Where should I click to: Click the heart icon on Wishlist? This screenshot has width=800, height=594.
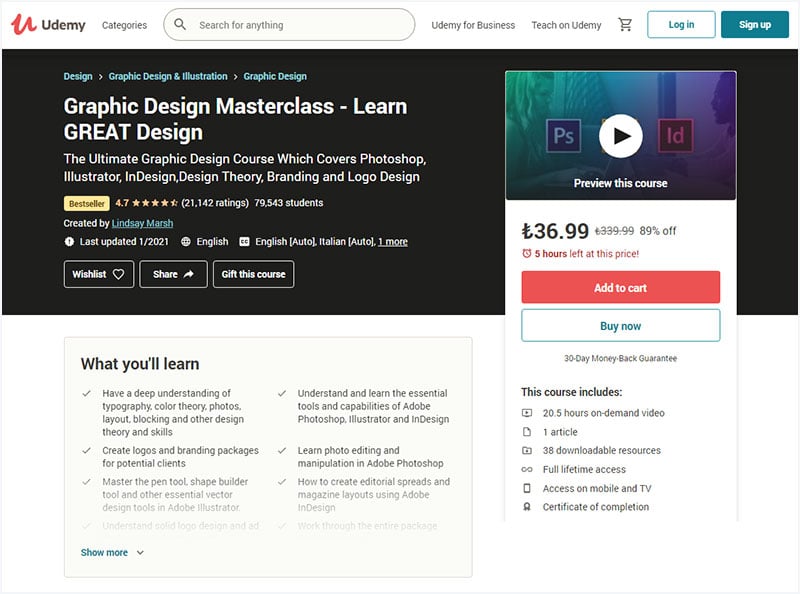click(x=118, y=274)
